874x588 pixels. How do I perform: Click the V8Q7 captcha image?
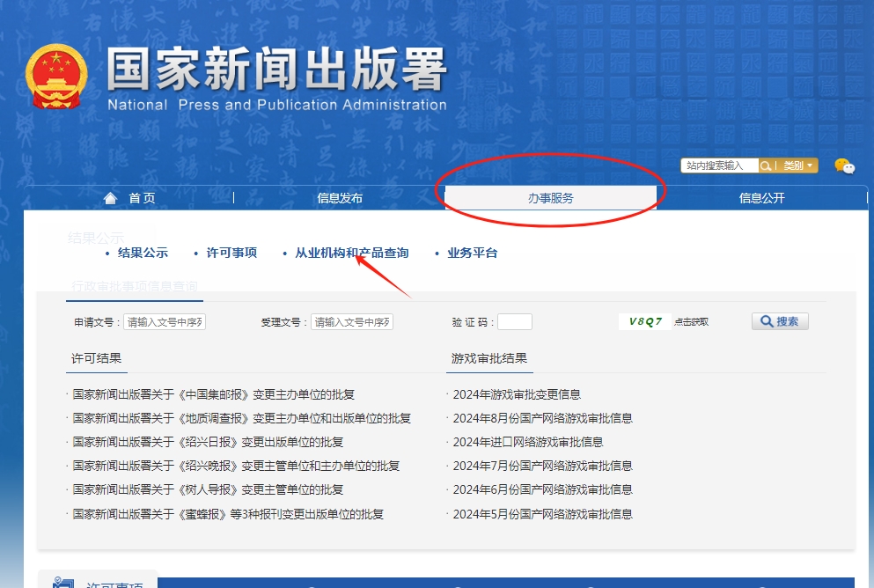(x=645, y=321)
